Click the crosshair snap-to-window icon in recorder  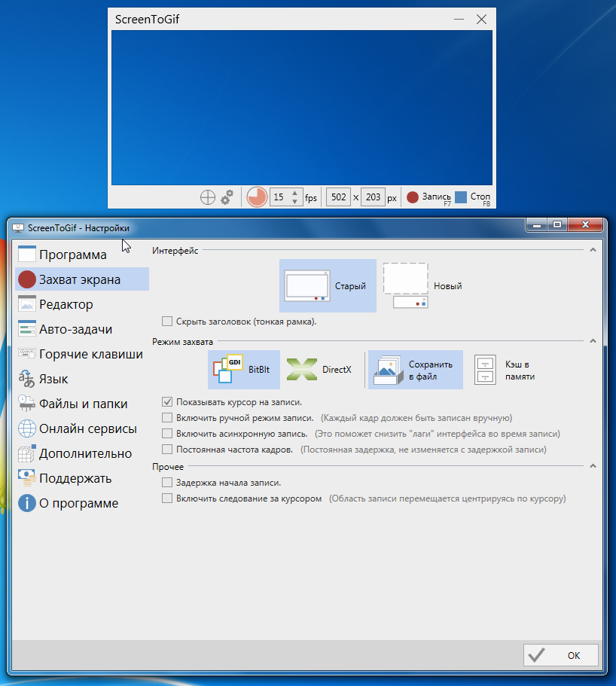pos(208,197)
